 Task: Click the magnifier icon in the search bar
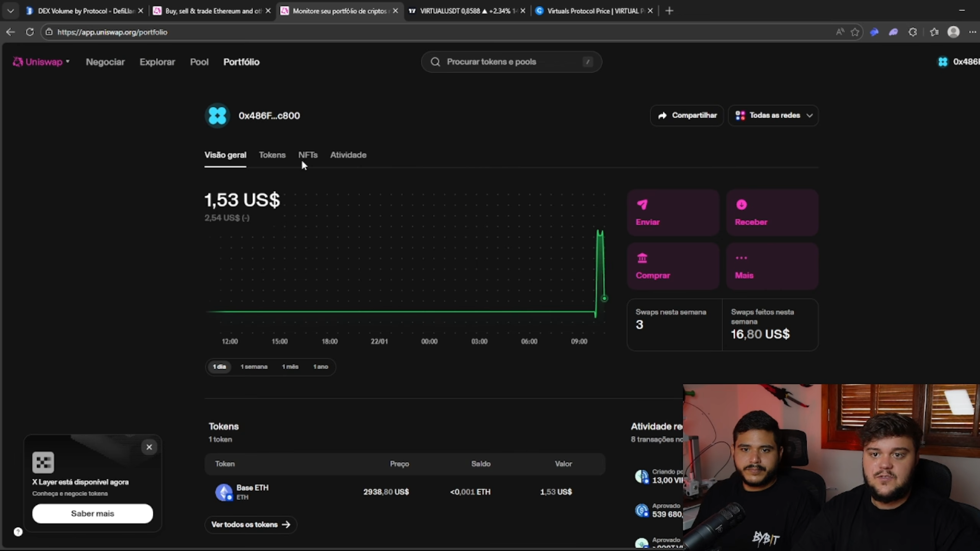point(435,62)
